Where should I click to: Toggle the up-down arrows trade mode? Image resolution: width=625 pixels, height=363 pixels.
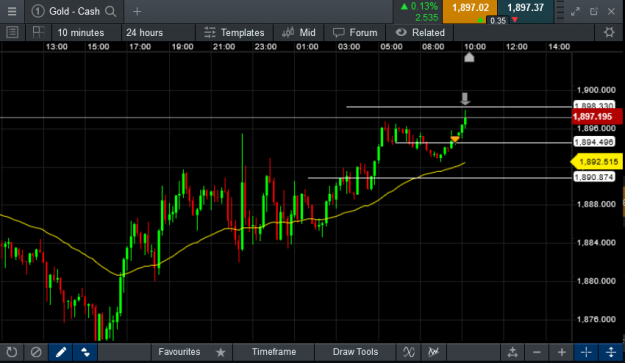pyautogui.click(x=85, y=352)
